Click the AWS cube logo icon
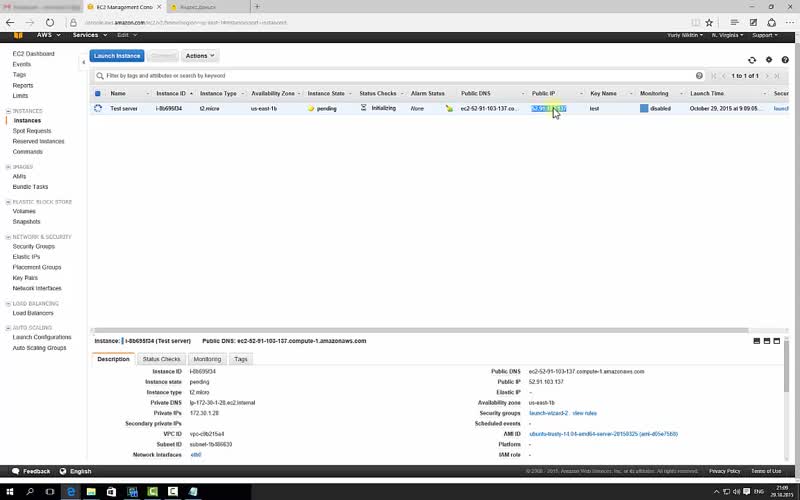The image size is (800, 500). pos(18,35)
